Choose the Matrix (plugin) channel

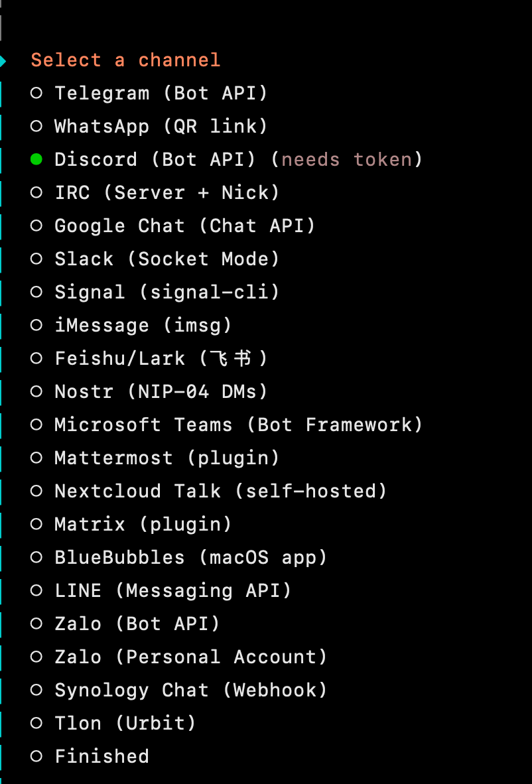[143, 524]
